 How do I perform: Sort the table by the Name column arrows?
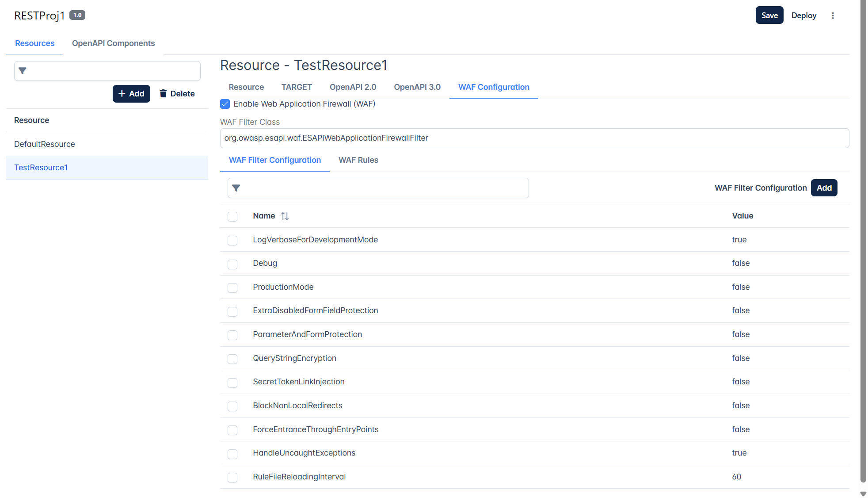pyautogui.click(x=285, y=216)
